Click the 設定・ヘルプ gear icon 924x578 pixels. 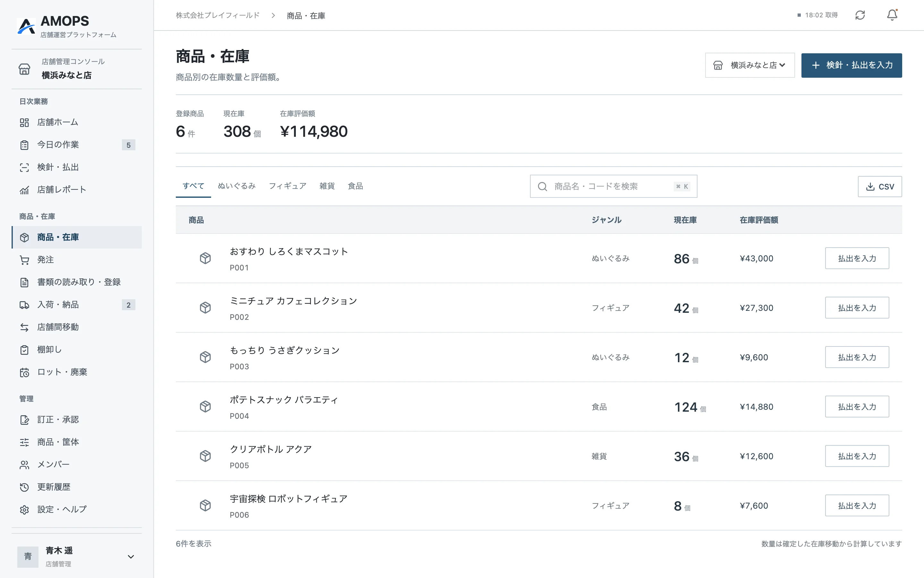click(24, 510)
